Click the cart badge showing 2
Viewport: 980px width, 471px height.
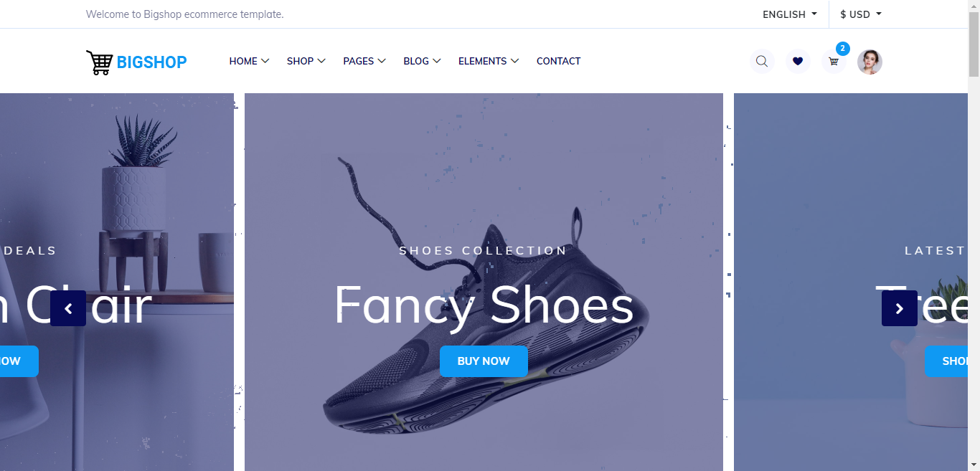(843, 49)
